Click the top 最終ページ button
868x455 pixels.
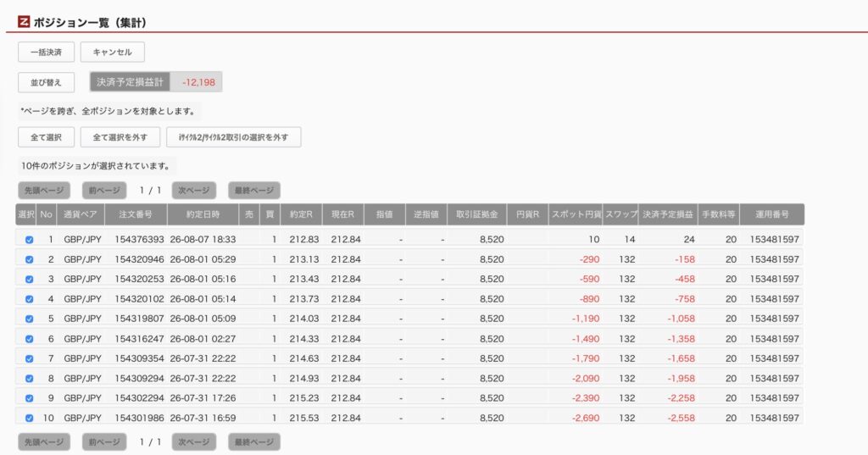click(254, 191)
